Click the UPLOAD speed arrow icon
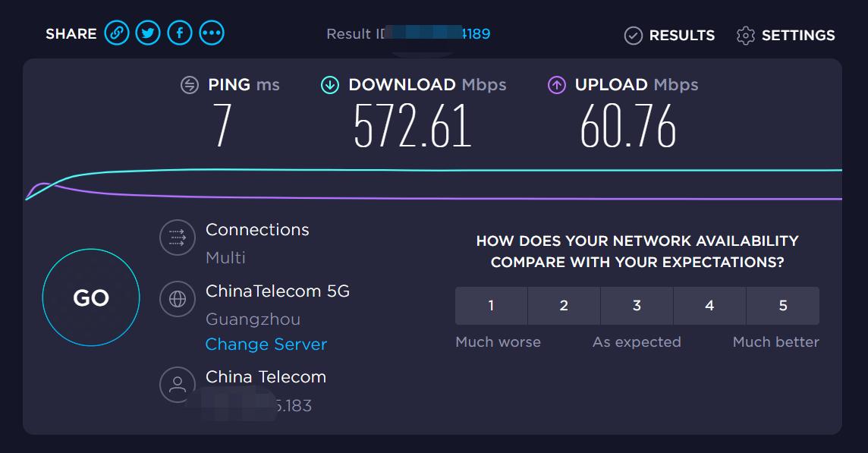Screen dimensions: 868x453 [x=555, y=85]
